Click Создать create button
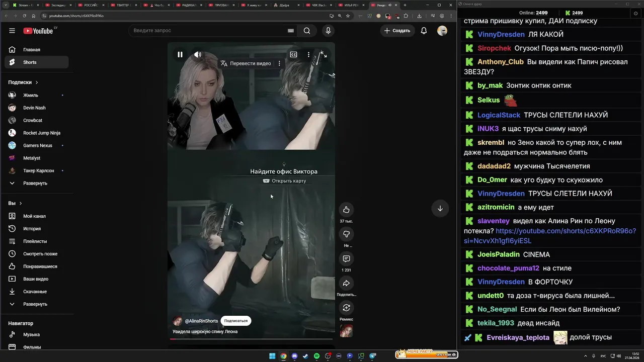The height and width of the screenshot is (362, 644). (x=397, y=31)
